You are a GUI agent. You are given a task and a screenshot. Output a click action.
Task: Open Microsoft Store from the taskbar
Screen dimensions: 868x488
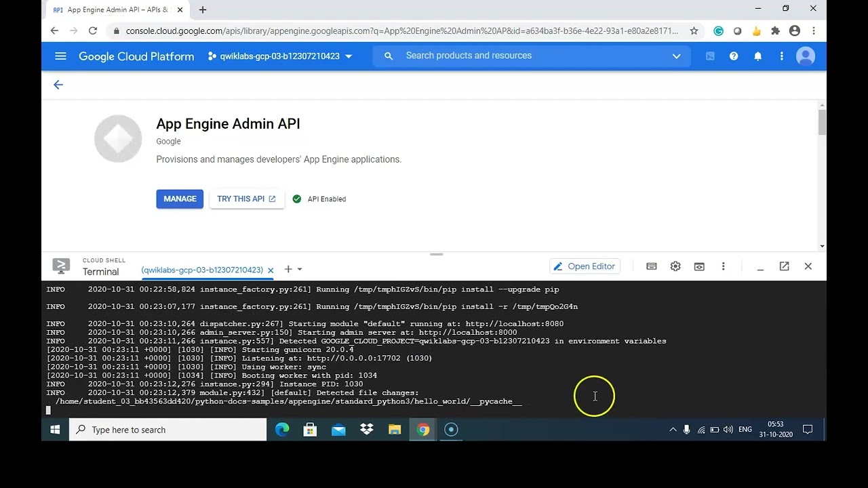pyautogui.click(x=310, y=430)
